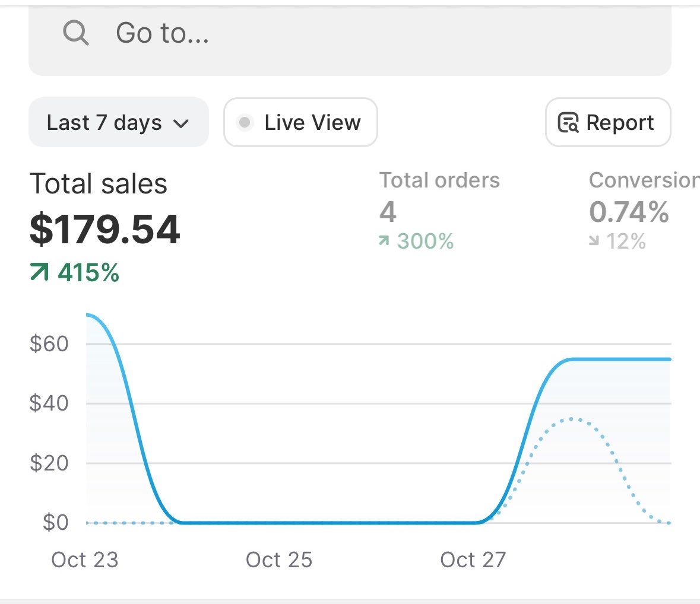Click the 12% conversion change value
The width and height of the screenshot is (700, 604).
[x=626, y=241]
